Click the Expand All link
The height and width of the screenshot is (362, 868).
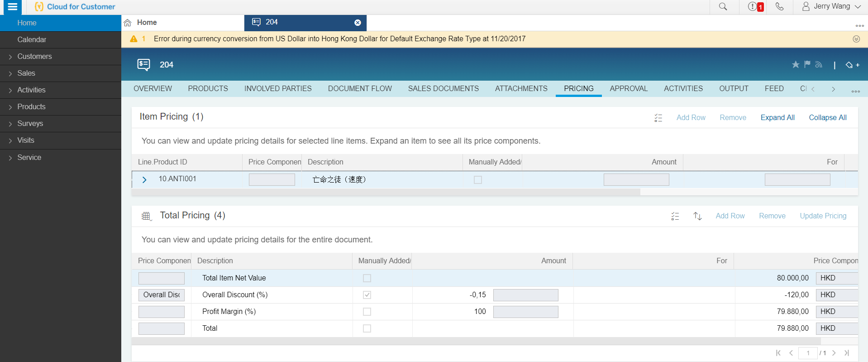777,118
